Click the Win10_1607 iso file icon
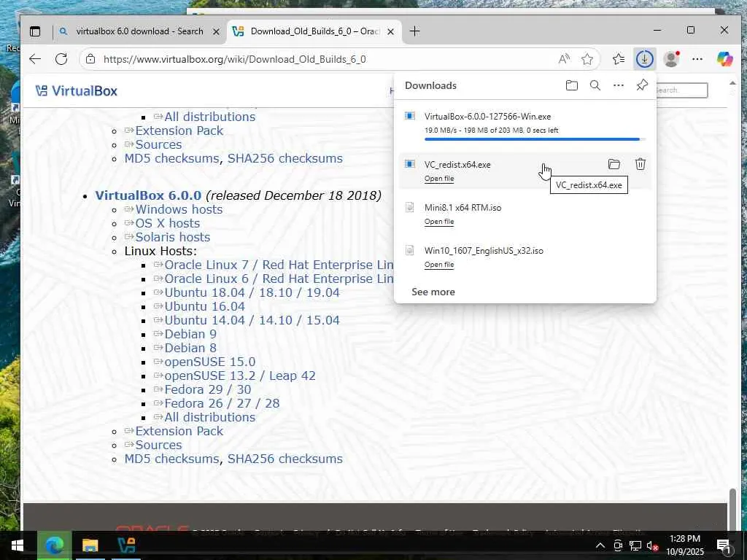The height and width of the screenshot is (560, 747). point(410,251)
